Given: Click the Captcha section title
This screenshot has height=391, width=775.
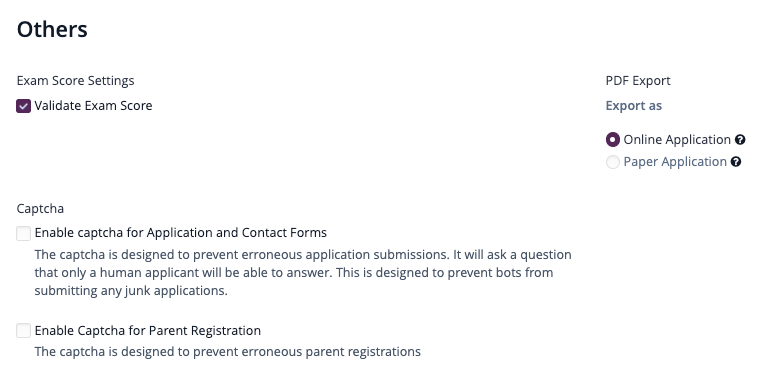Looking at the screenshot, I should tap(41, 209).
